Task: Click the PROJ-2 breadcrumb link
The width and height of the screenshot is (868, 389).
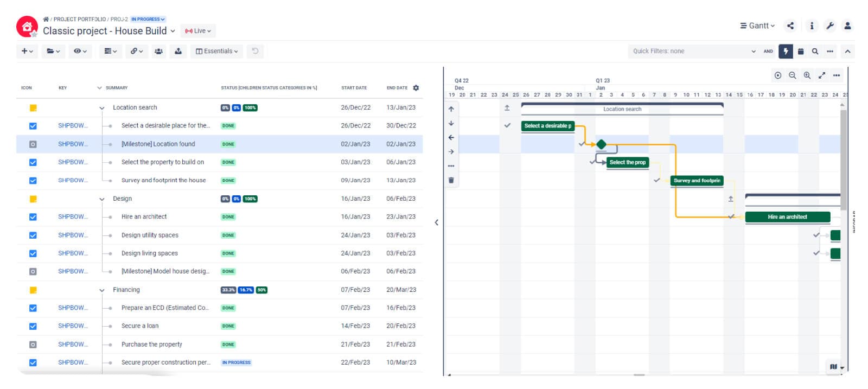Action: pyautogui.click(x=119, y=19)
